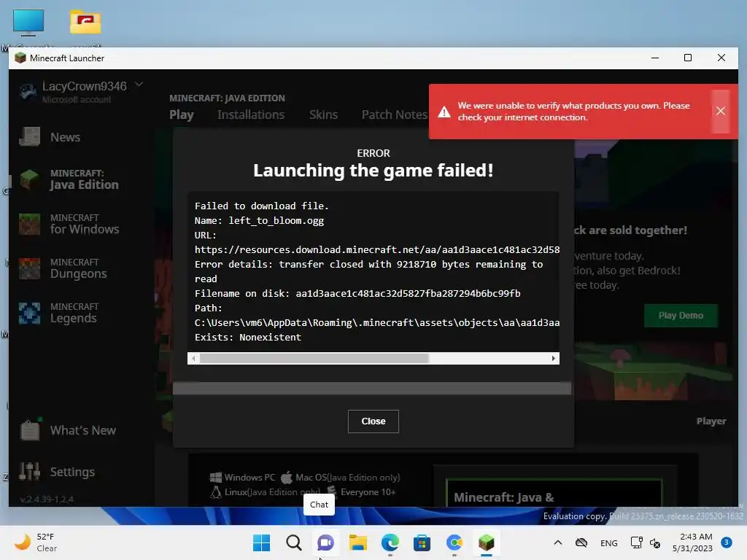Select the Minecraft Java Edition grass block icon
747x560 pixels.
point(29,179)
